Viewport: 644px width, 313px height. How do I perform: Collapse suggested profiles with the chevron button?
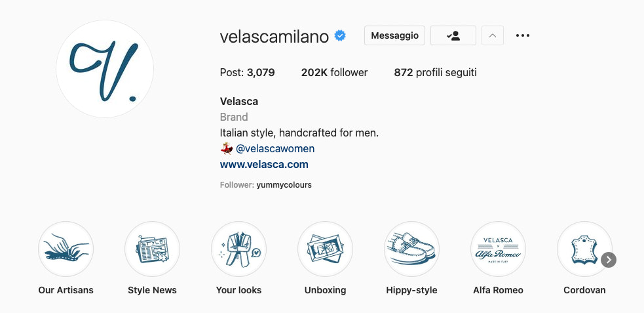point(493,35)
